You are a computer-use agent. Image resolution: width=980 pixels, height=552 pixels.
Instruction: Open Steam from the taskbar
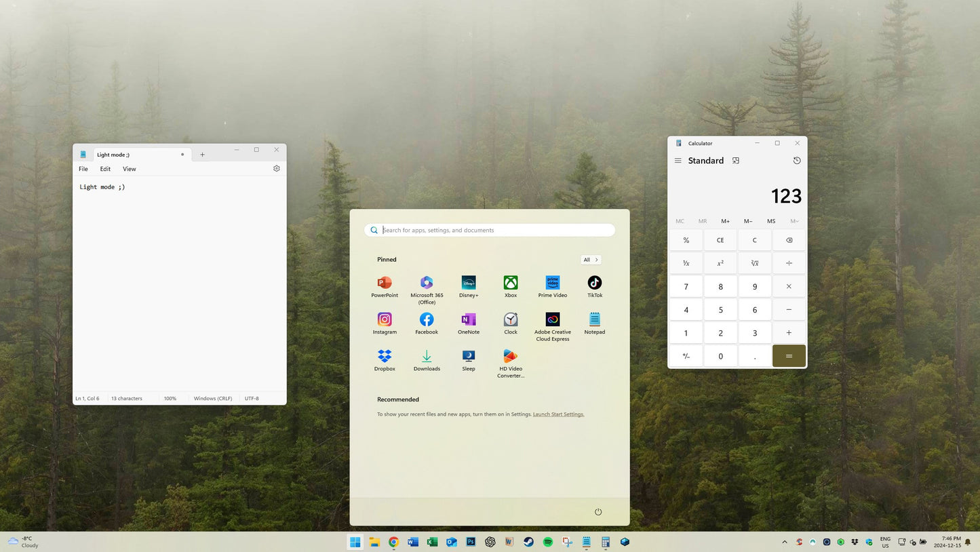tap(528, 542)
